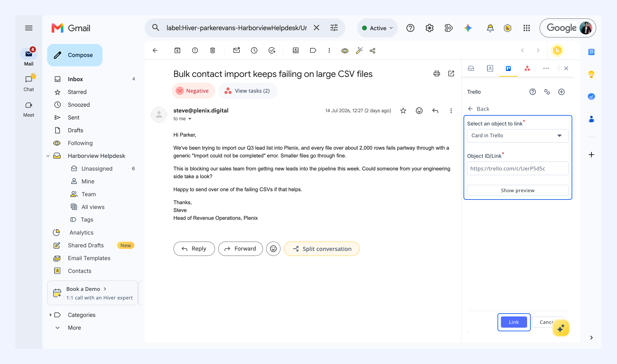This screenshot has height=364, width=617.
Task: Toggle the eye-icon follow conversation
Action: 345,51
